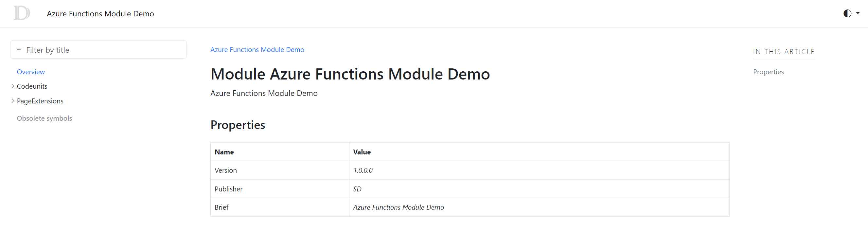The height and width of the screenshot is (231, 868).
Task: Click the Publisher row name cell
Action: (228, 189)
